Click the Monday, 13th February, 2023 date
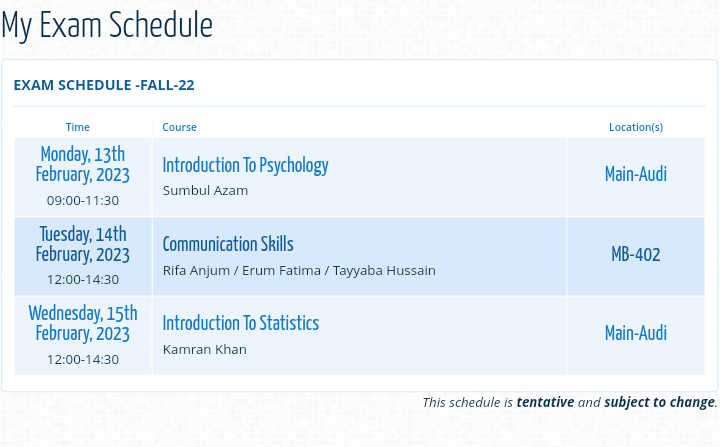The height and width of the screenshot is (447, 720). click(83, 164)
